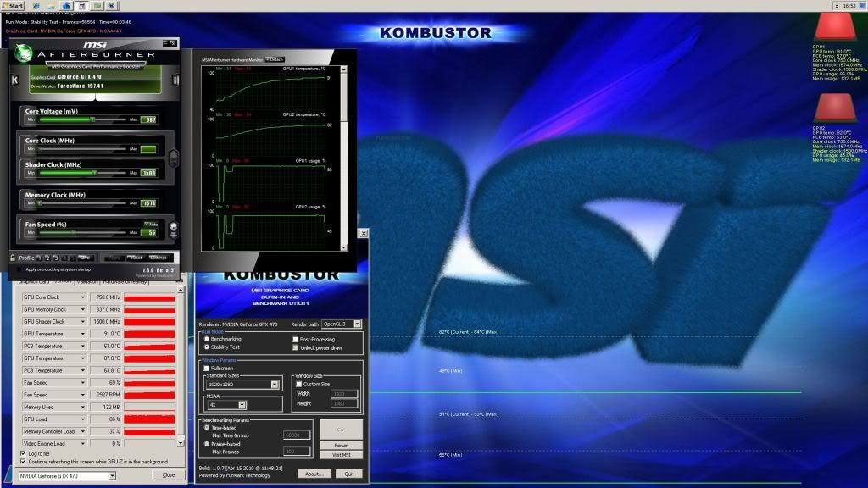868x488 pixels.
Task: Toggle Log to file checkbox in GPU-Z
Action: (23, 453)
